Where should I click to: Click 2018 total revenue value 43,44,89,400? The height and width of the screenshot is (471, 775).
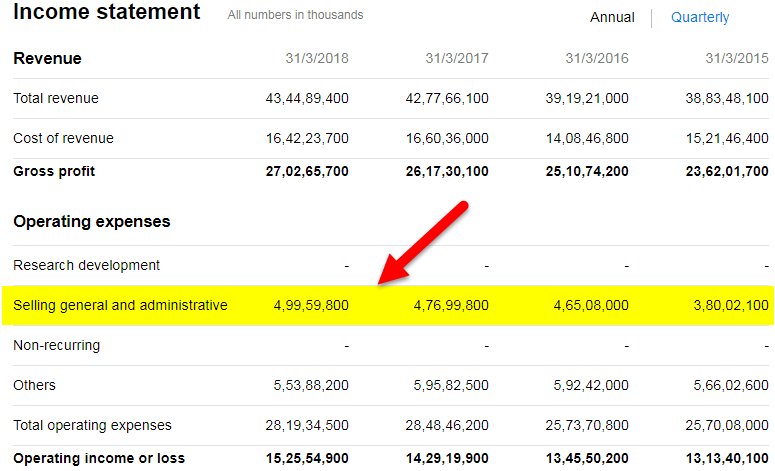(307, 98)
